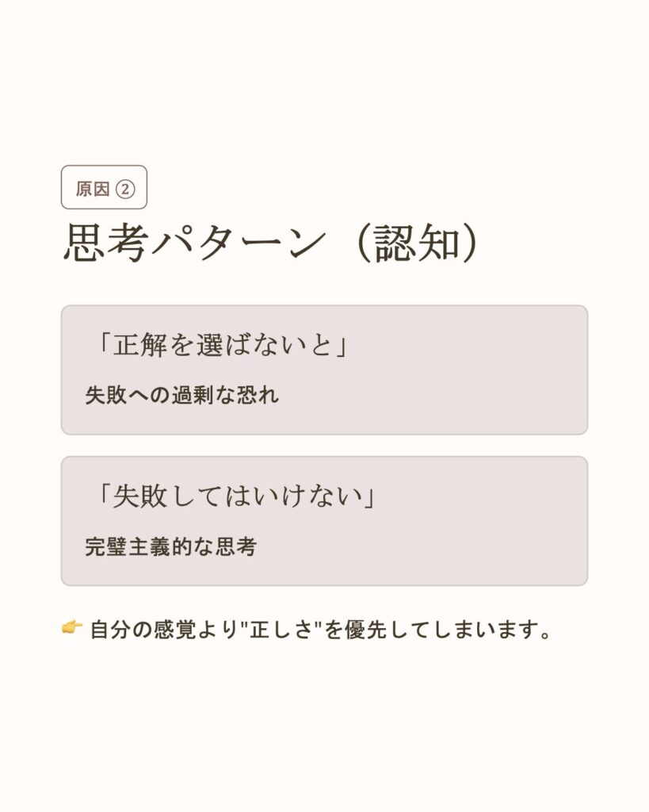The image size is (649, 812).
Task: Click the opening bracket before 正解
Action: point(103,346)
